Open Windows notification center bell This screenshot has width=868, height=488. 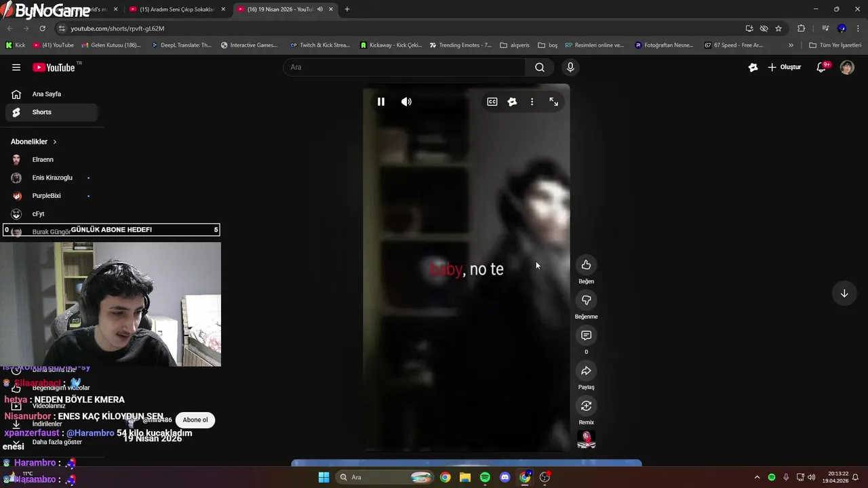pyautogui.click(x=855, y=477)
